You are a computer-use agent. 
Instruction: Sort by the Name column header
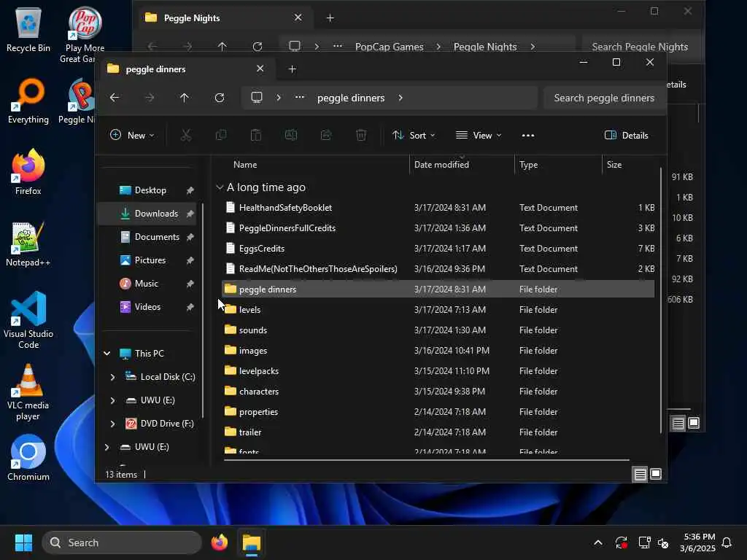pyautogui.click(x=314, y=165)
